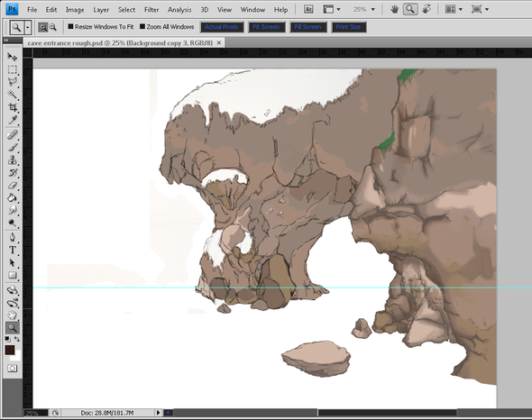Open the Image menu
This screenshot has height=420, width=532.
click(x=75, y=10)
